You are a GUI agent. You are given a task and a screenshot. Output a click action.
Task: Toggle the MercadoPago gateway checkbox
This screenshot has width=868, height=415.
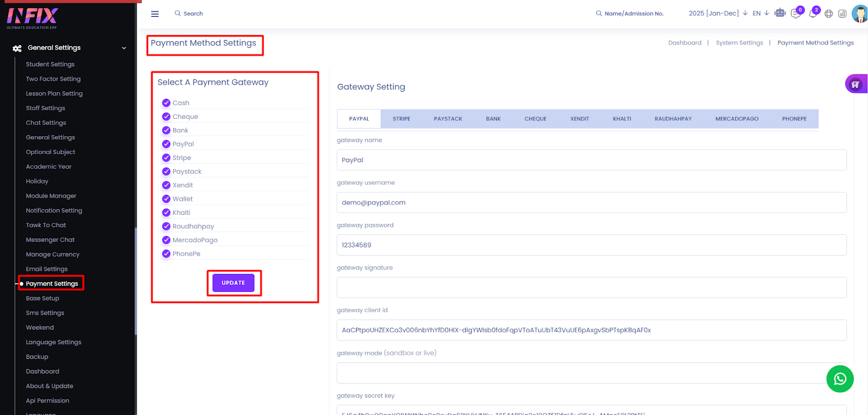coord(166,240)
